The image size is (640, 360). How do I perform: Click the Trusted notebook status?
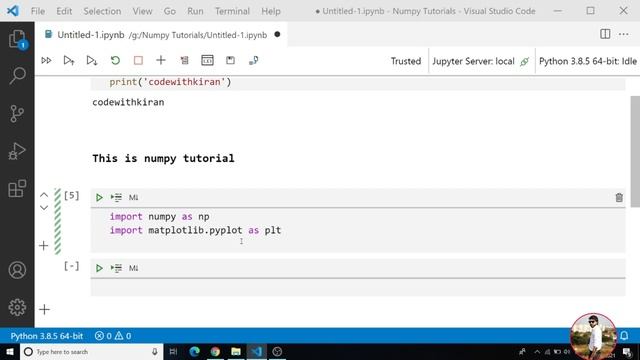(x=406, y=61)
